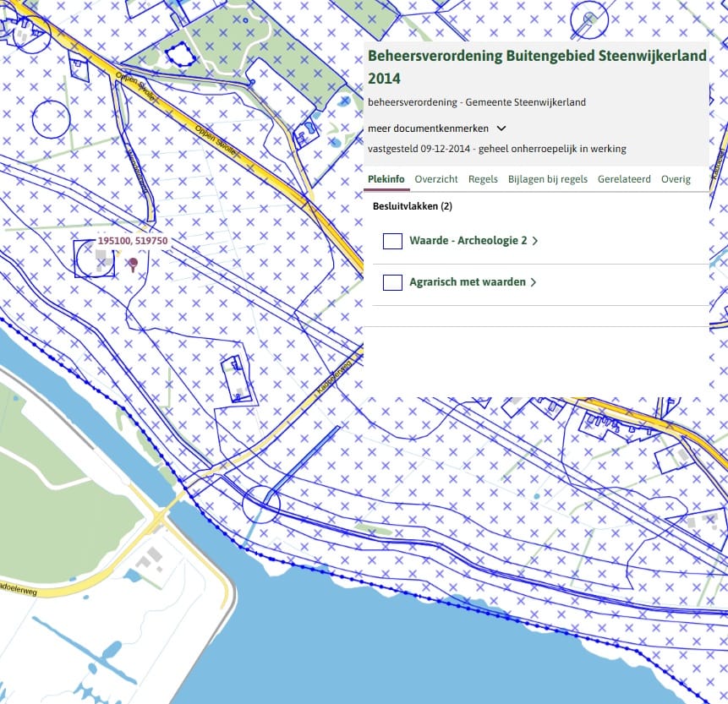Screen dimensions: 728x704
Task: Toggle the Agrarisch met waarden checkbox
Action: 392,282
